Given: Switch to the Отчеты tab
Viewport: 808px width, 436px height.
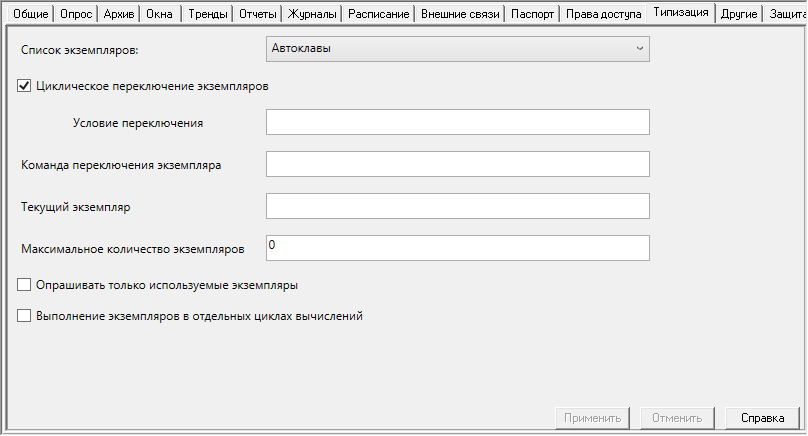Looking at the screenshot, I should [257, 14].
